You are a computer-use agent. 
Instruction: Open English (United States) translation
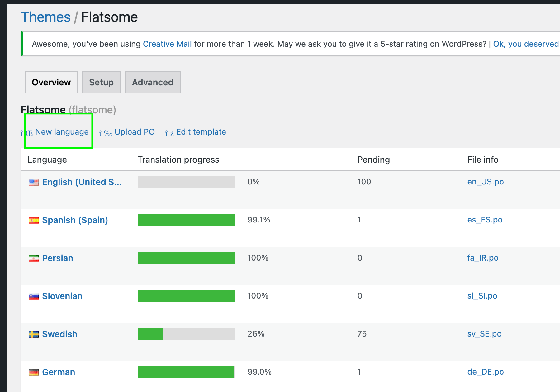(82, 182)
